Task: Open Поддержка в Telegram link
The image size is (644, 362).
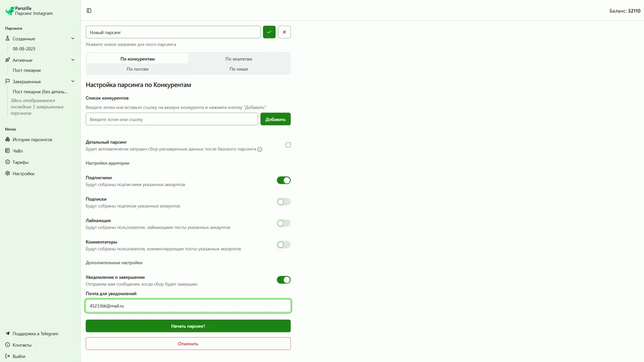Action: [x=35, y=334]
